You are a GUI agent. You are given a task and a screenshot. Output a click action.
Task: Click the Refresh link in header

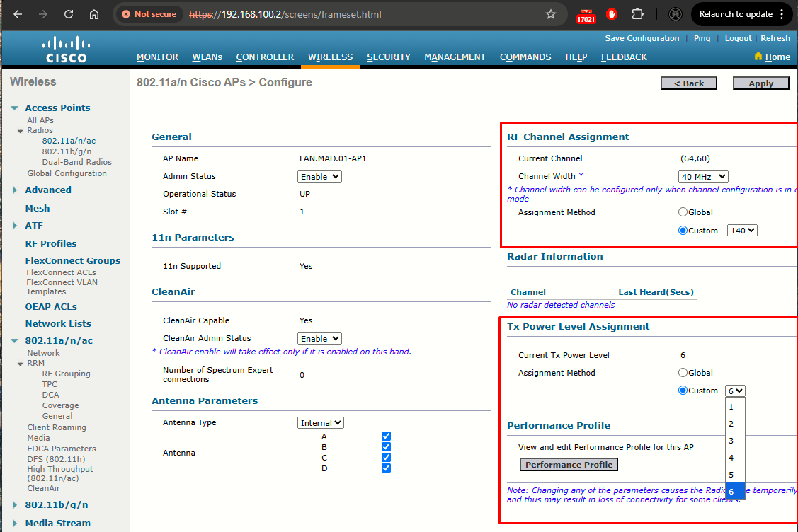tap(775, 38)
